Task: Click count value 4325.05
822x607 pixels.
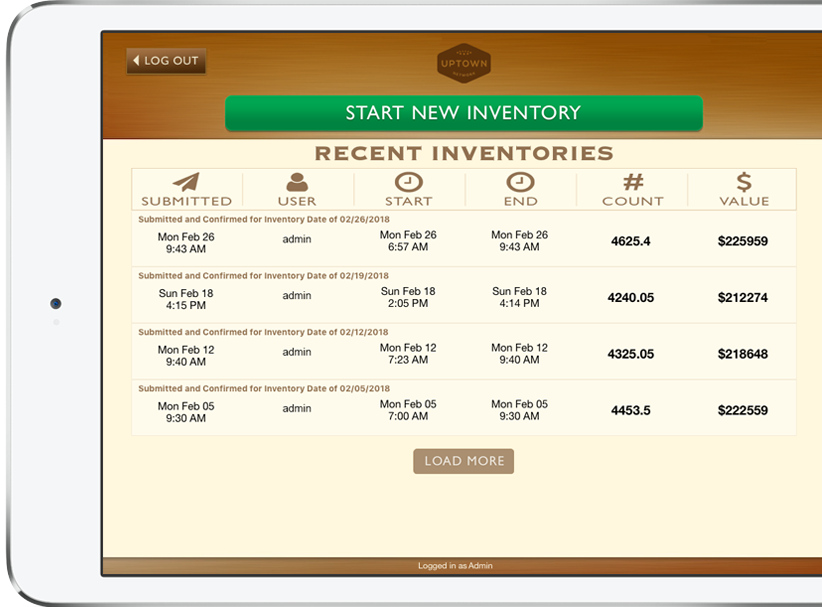Action: pyautogui.click(x=631, y=354)
